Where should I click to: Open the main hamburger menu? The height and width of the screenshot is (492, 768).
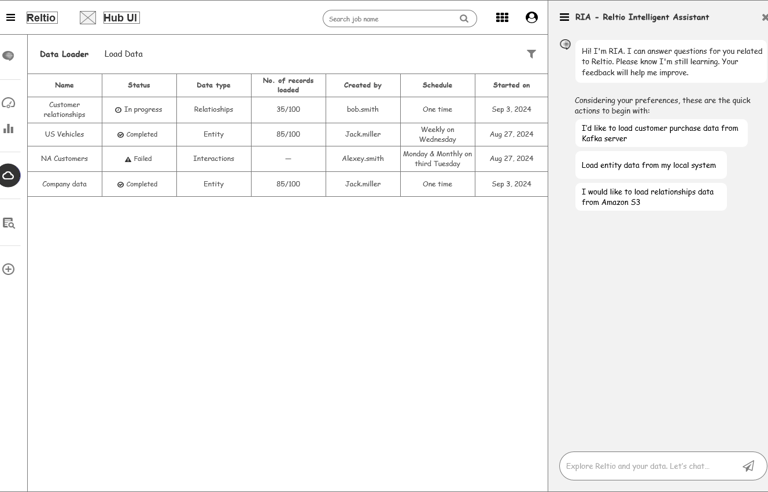tap(11, 17)
